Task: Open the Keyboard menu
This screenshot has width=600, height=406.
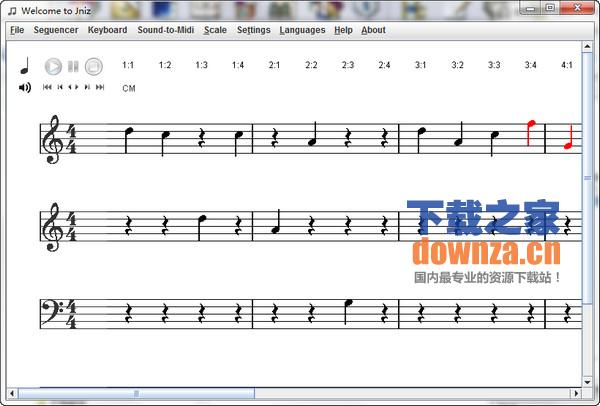Action: click(108, 30)
